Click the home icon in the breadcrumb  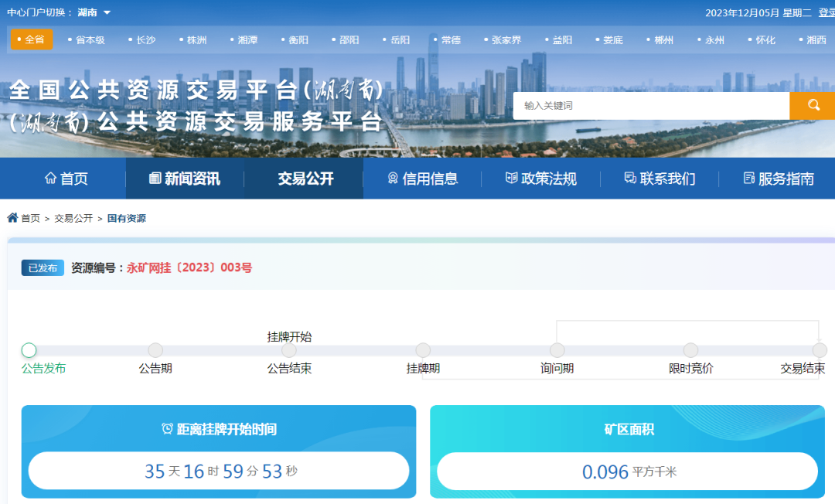(x=12, y=218)
